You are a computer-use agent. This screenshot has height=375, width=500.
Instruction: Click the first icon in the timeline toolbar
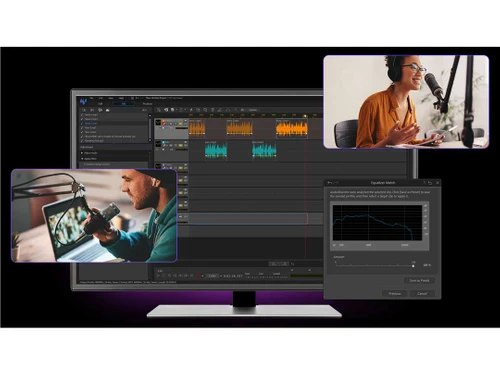159,110
